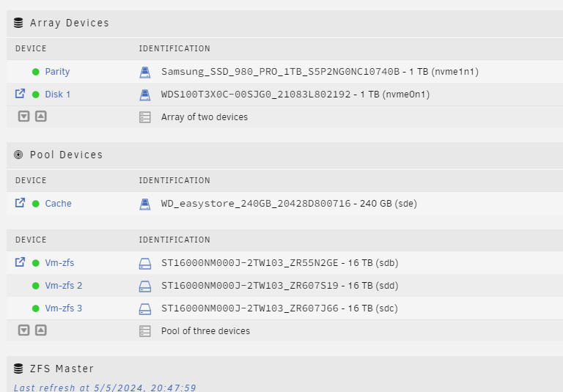Open the Disk 1 device link

[57, 95]
